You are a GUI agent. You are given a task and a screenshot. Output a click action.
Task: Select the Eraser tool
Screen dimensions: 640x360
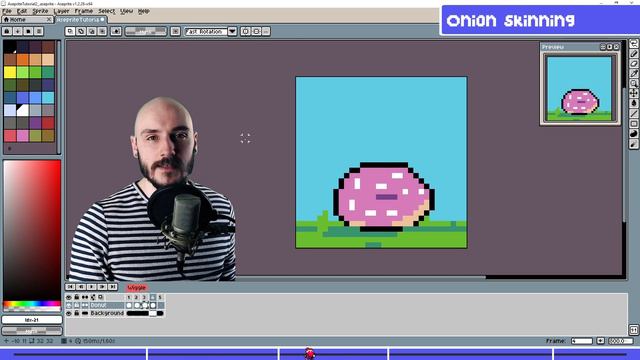click(x=634, y=63)
